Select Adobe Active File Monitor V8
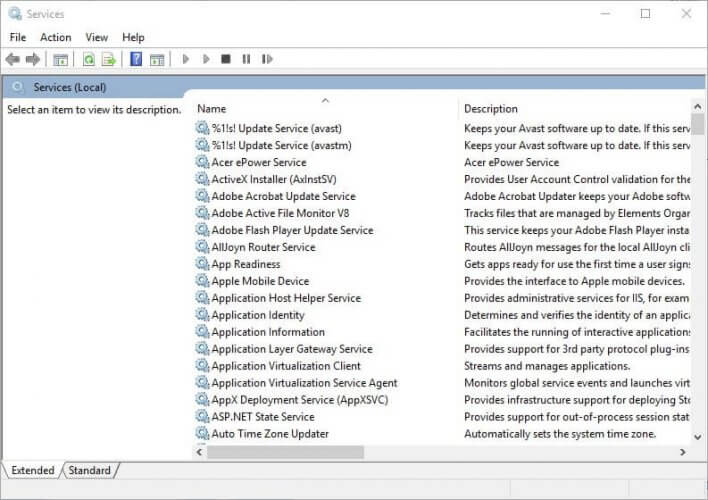 tap(280, 213)
